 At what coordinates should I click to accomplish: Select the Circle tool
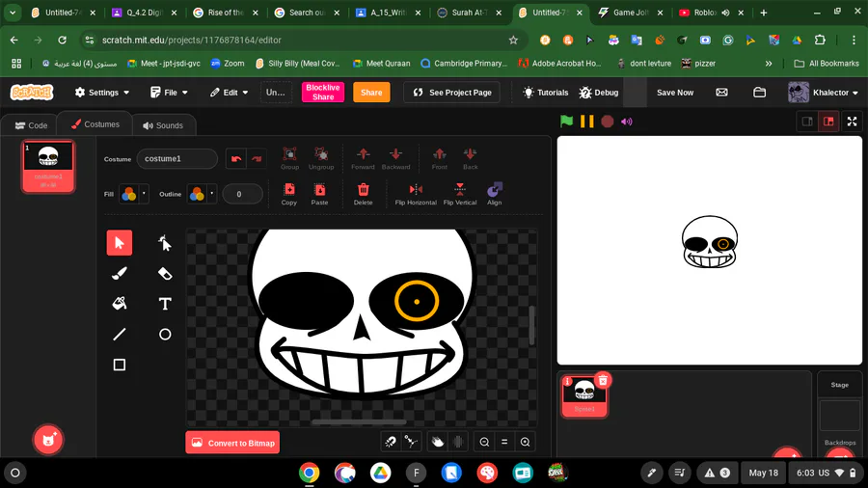(164, 335)
